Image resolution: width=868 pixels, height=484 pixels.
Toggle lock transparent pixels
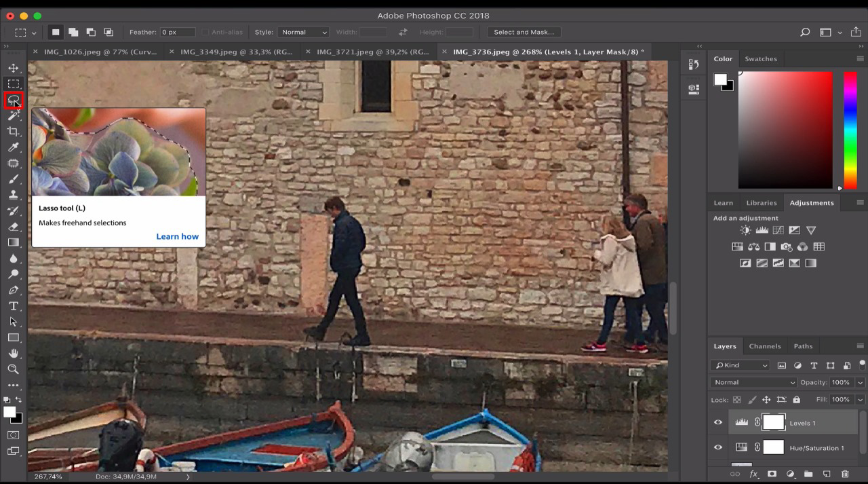[737, 400]
